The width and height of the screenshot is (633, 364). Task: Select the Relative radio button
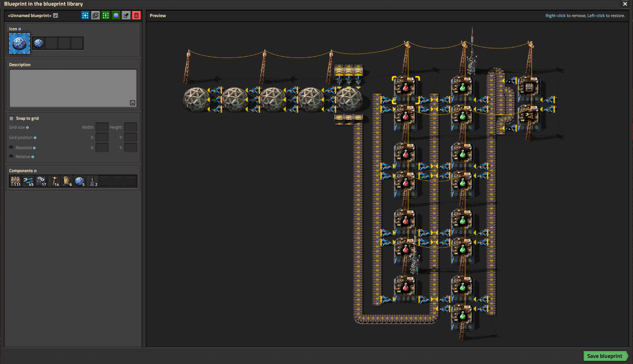[x=11, y=156]
